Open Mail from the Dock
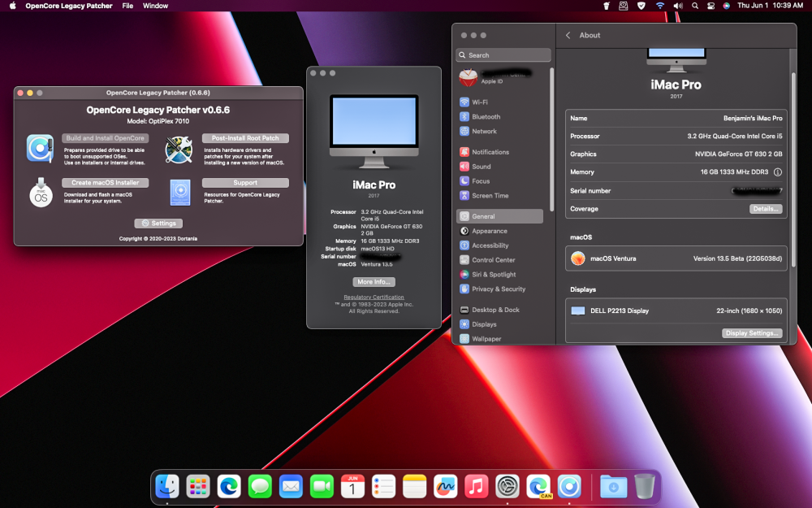The width and height of the screenshot is (812, 508). pos(291,487)
